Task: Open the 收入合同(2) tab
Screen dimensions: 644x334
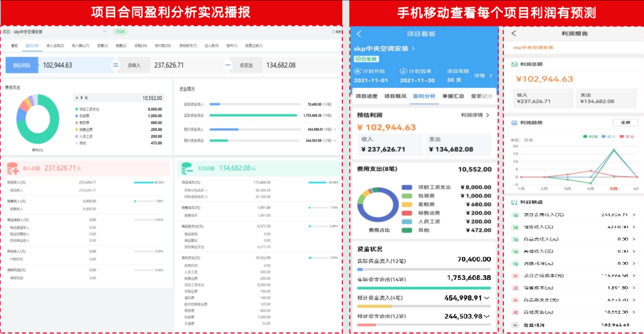Action: click(55, 46)
